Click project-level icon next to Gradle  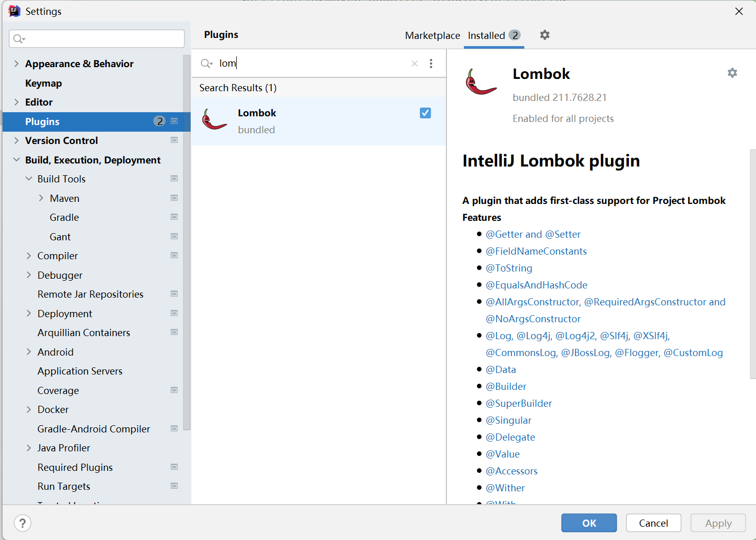point(174,217)
